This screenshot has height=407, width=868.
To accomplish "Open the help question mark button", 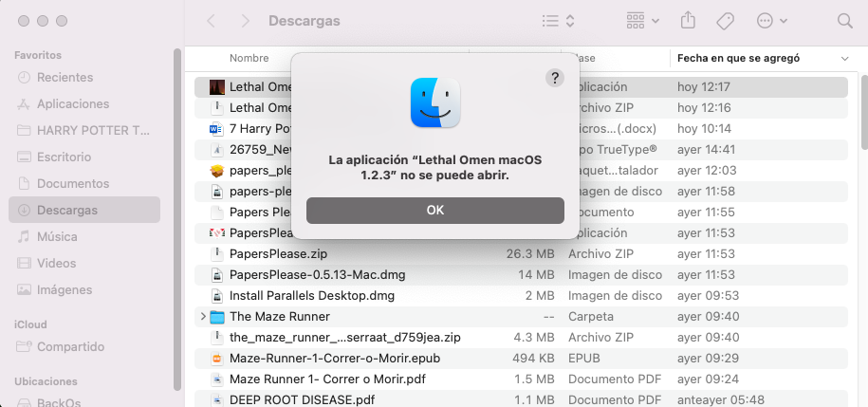I will pos(555,78).
